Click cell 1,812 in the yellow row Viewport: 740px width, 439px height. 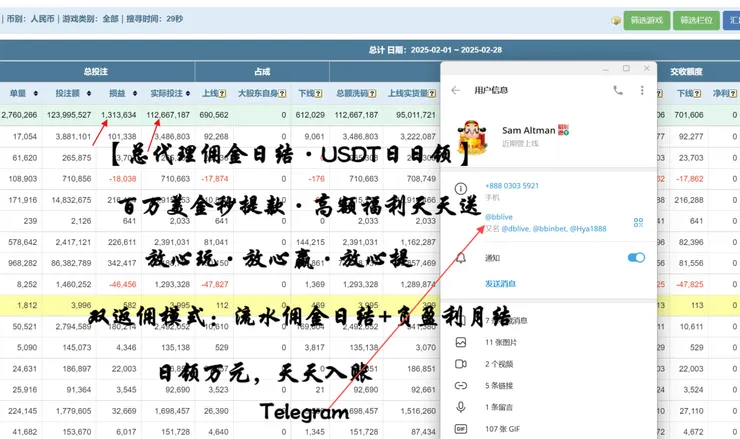click(27, 305)
